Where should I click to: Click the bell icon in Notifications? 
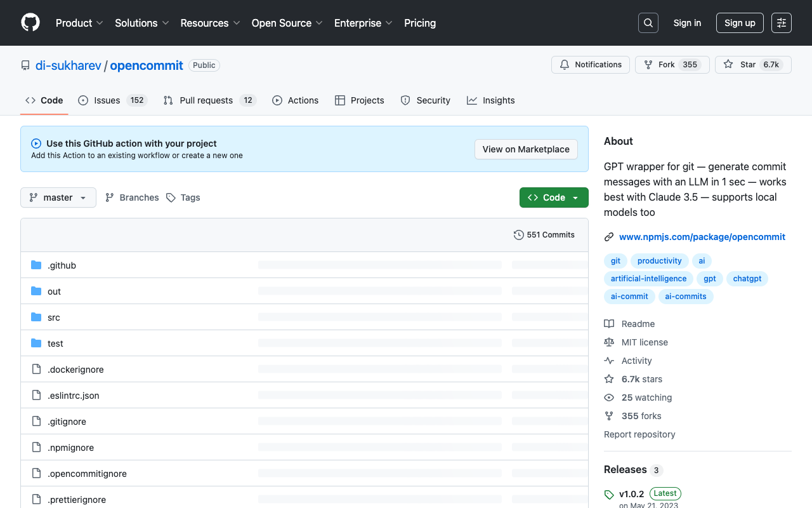click(565, 65)
